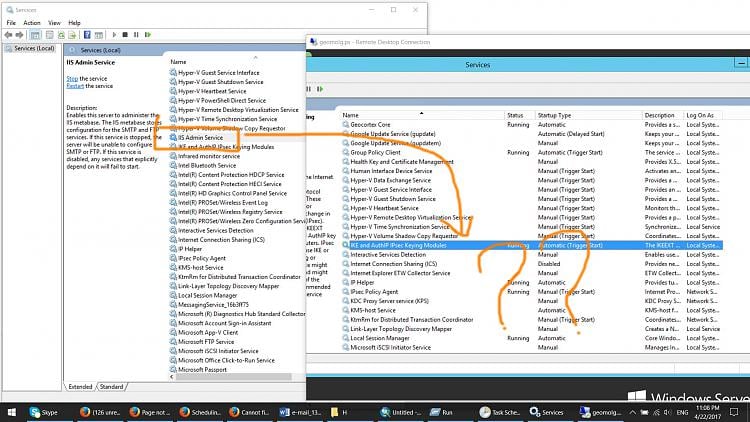Screen dimensions: 750x422
Task: Open the Action Center notification icon
Action: [734, 412]
